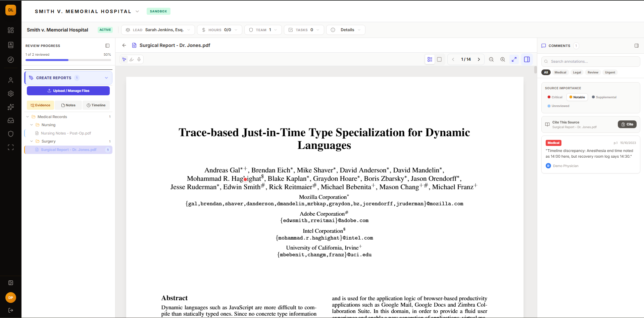The image size is (644, 318).
Task: Toggle the right side panel in PDF toolbar
Action: click(527, 59)
